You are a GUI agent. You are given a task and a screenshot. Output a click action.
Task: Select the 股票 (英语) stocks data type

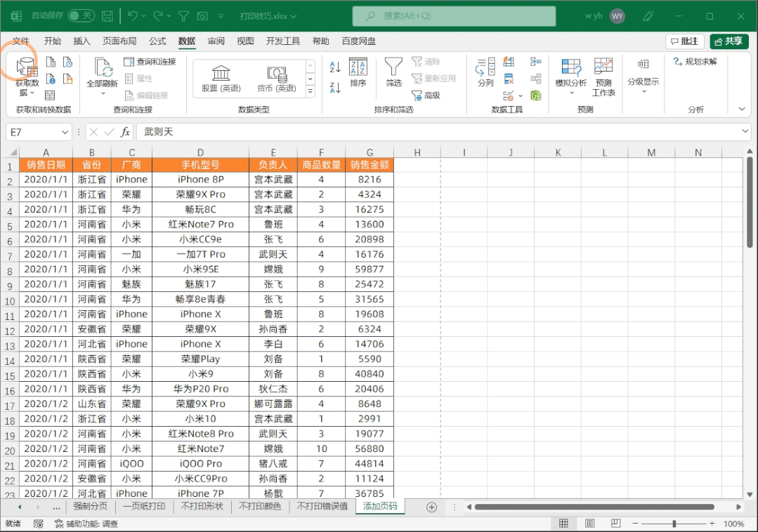(x=221, y=79)
